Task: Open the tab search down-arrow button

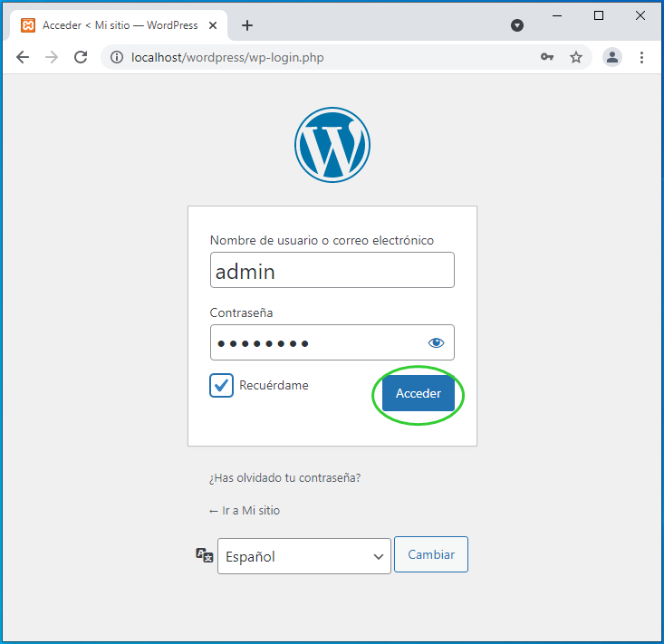Action: tap(517, 25)
